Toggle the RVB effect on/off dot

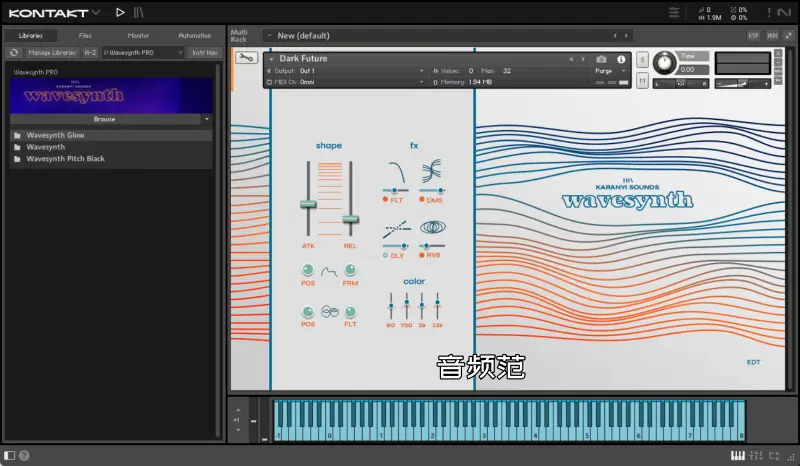pyautogui.click(x=422, y=255)
